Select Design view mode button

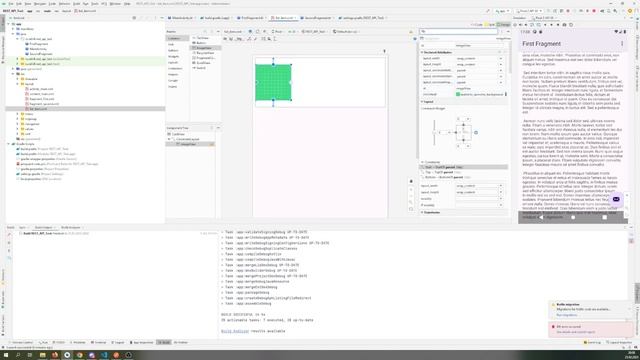click(504, 25)
